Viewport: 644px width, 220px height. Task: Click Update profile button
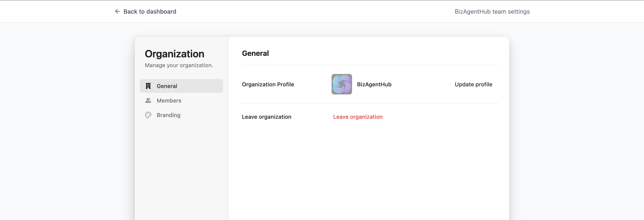coord(473,84)
